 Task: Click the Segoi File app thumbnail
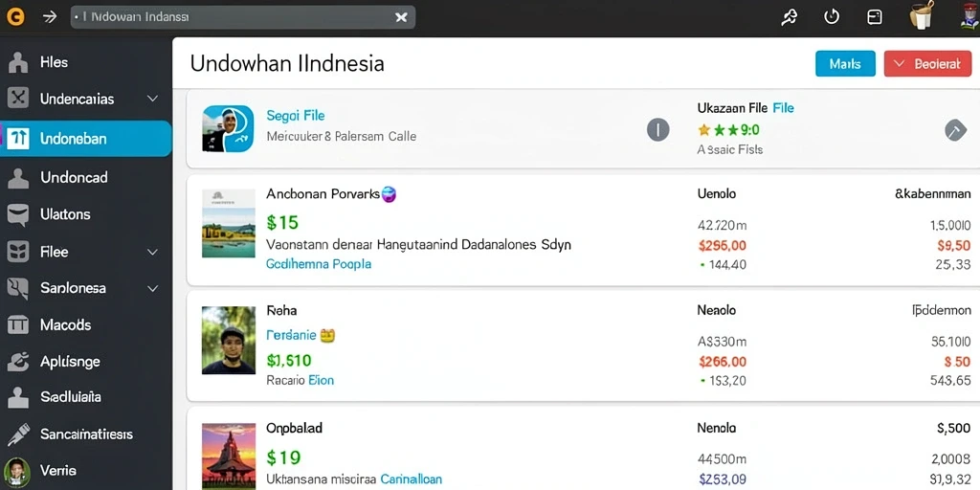coord(228,129)
